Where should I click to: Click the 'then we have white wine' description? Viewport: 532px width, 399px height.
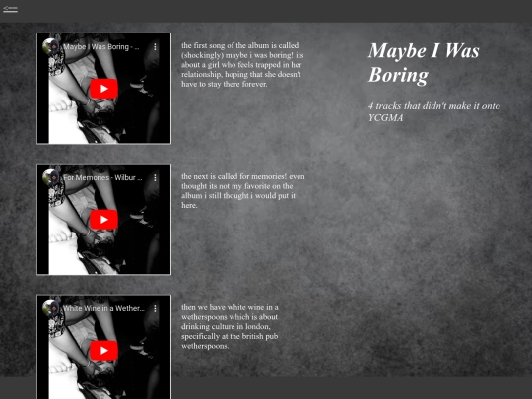(x=230, y=327)
